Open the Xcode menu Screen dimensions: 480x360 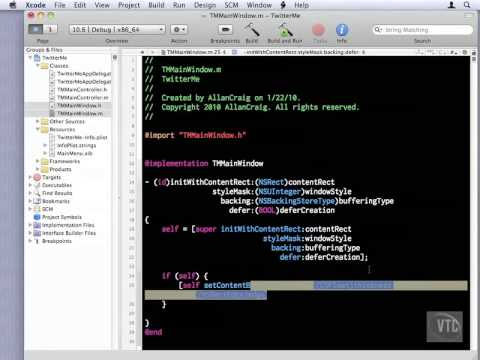35,5
